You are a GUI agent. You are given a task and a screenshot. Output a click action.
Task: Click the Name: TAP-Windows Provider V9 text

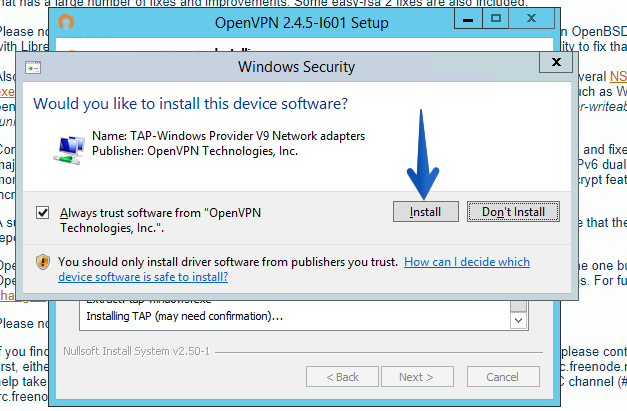pyautogui.click(x=228, y=136)
